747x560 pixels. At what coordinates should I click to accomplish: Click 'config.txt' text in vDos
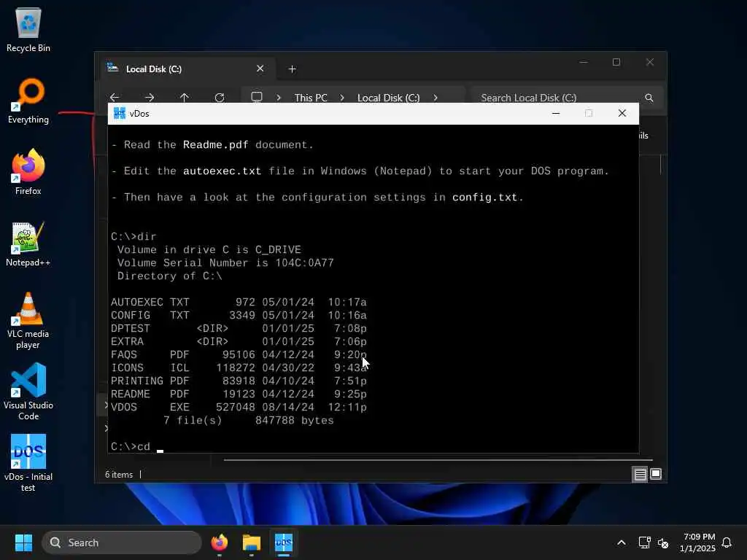pyautogui.click(x=484, y=197)
